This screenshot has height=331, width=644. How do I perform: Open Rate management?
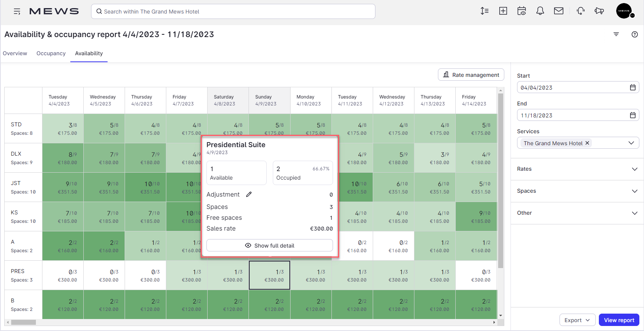(x=471, y=75)
